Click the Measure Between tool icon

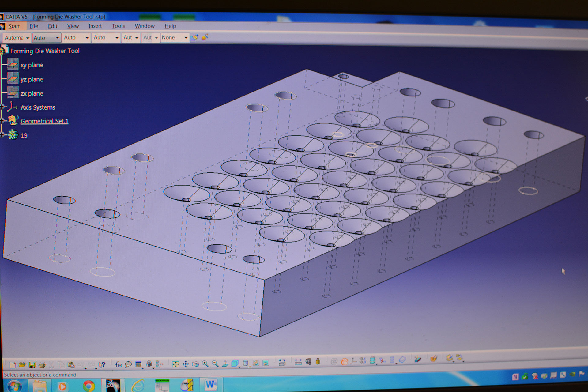tap(298, 362)
